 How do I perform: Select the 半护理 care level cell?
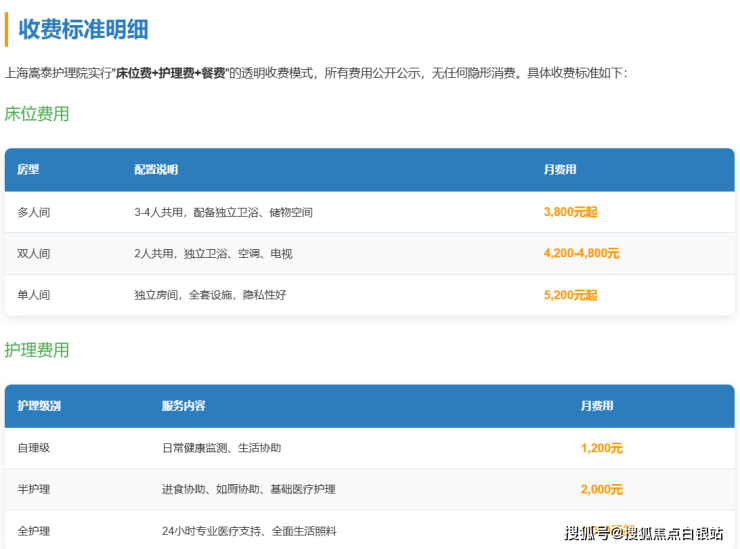(33, 489)
